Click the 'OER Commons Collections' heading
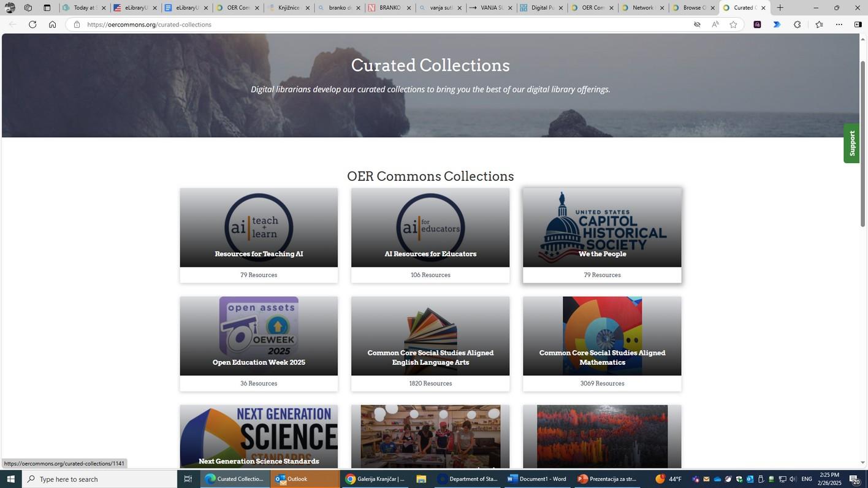 (430, 177)
